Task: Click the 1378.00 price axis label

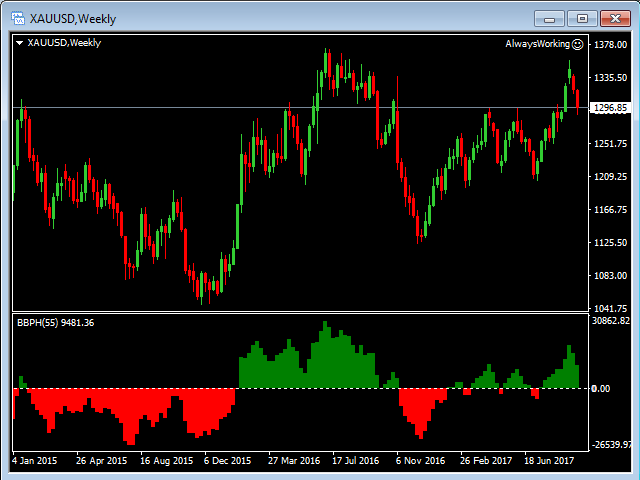Action: tap(609, 44)
